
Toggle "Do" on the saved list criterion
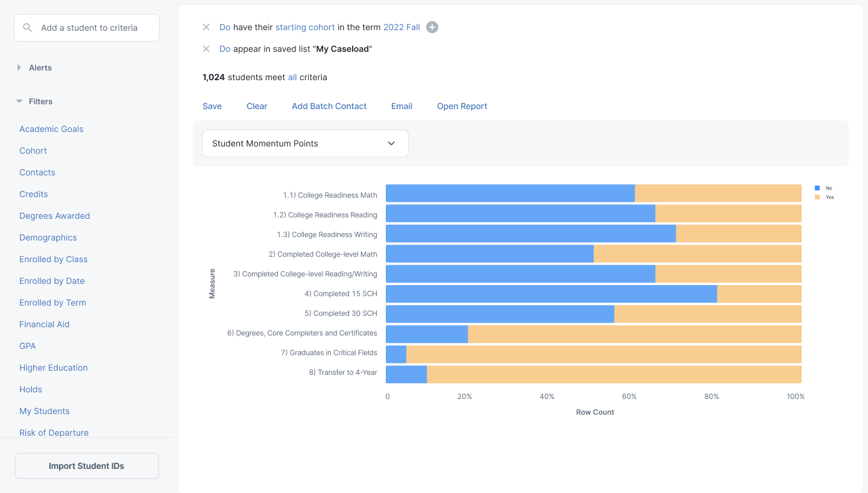click(x=225, y=49)
